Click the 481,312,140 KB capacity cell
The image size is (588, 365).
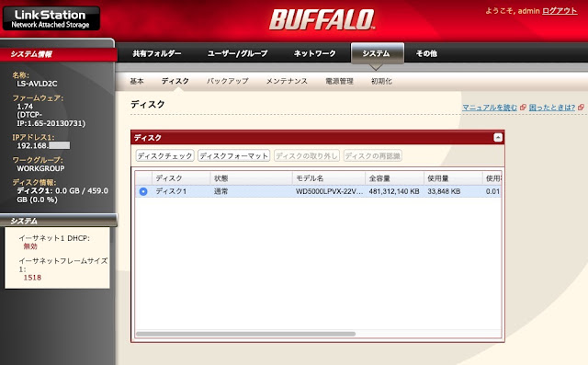coord(394,191)
